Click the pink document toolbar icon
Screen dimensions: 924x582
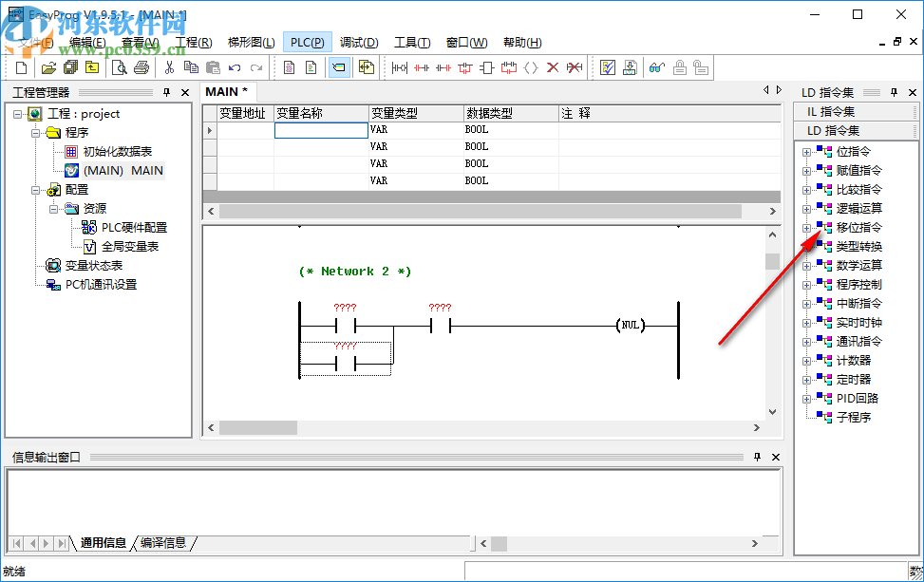(x=290, y=67)
